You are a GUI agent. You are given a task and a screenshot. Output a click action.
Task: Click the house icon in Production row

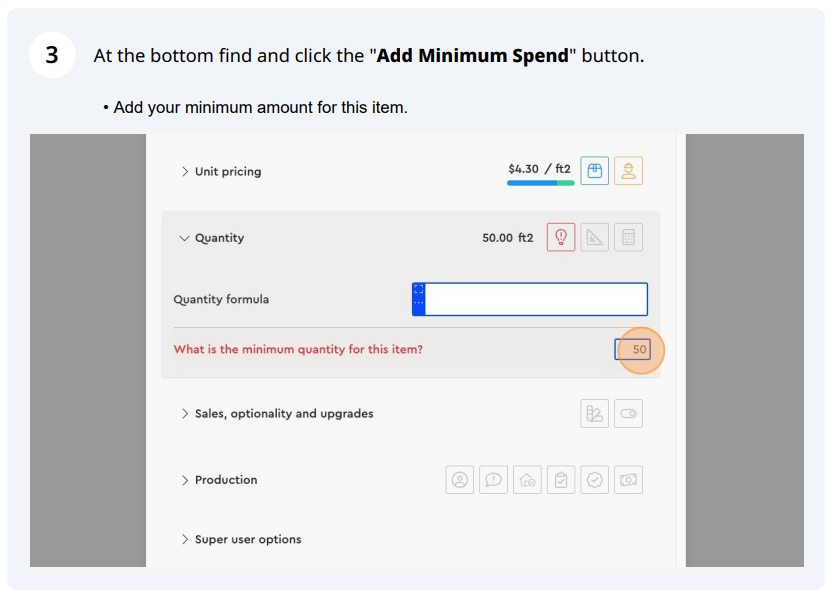[527, 480]
